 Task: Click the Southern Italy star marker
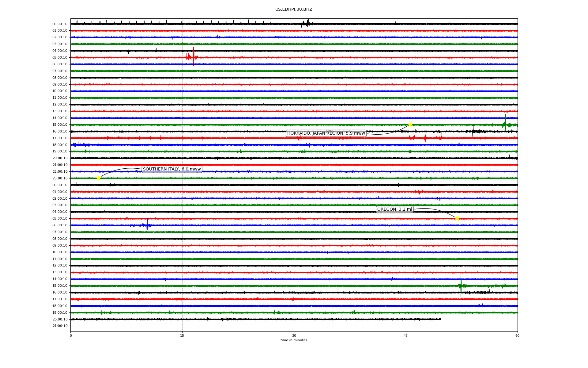[x=98, y=178]
